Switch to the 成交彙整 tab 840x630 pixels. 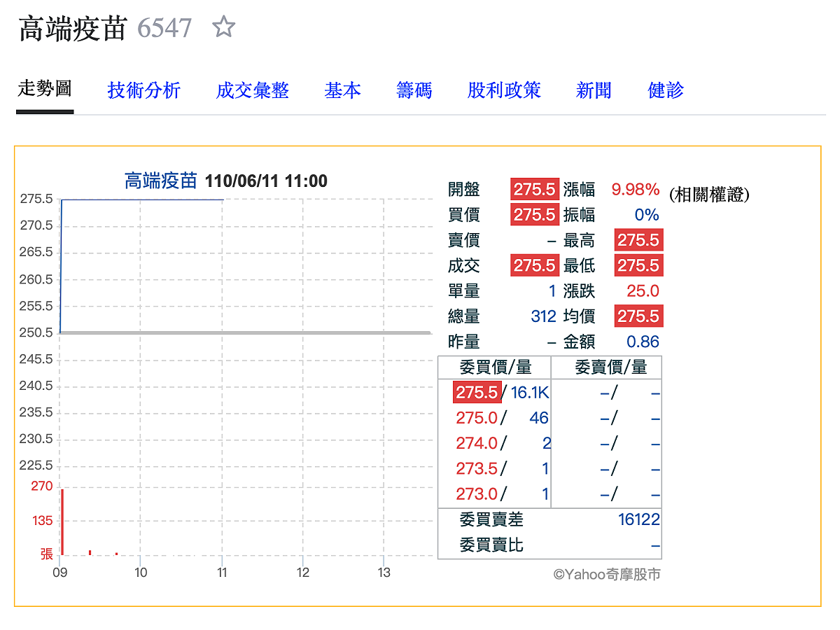coord(253,90)
